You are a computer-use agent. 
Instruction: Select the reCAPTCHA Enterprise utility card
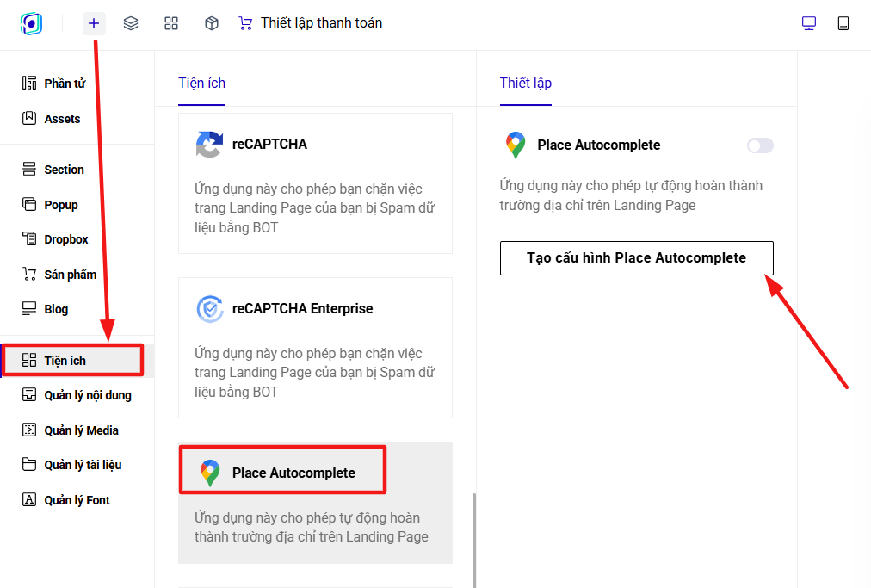[316, 348]
